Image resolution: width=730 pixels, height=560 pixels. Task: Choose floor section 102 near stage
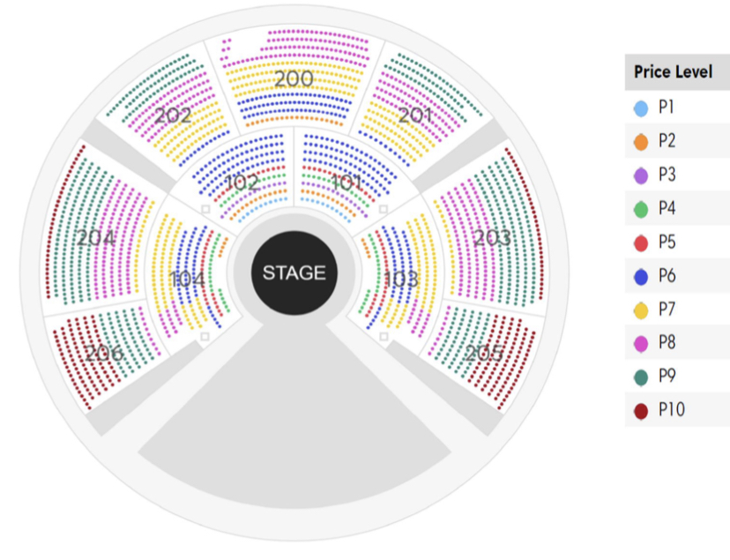click(242, 183)
